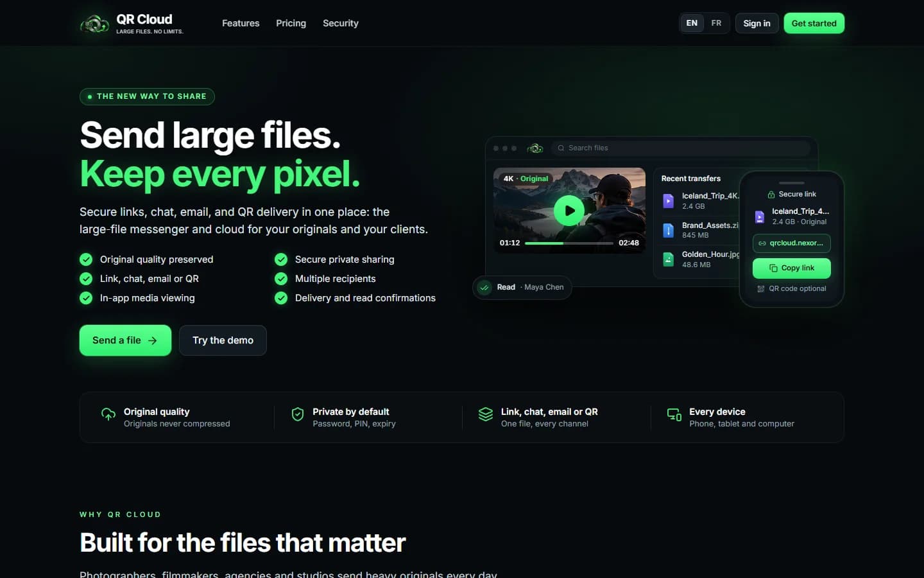Click the Get started button

(x=814, y=23)
